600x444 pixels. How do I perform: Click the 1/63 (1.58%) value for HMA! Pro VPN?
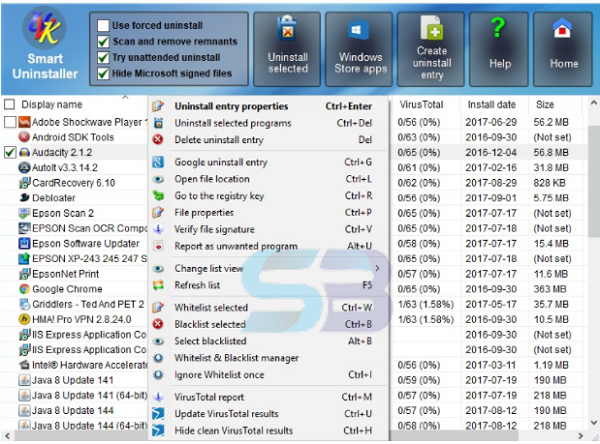[426, 319]
